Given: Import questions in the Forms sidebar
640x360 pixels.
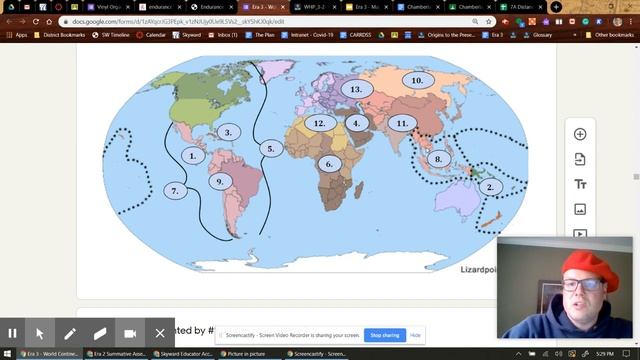Looking at the screenshot, I should [580, 159].
